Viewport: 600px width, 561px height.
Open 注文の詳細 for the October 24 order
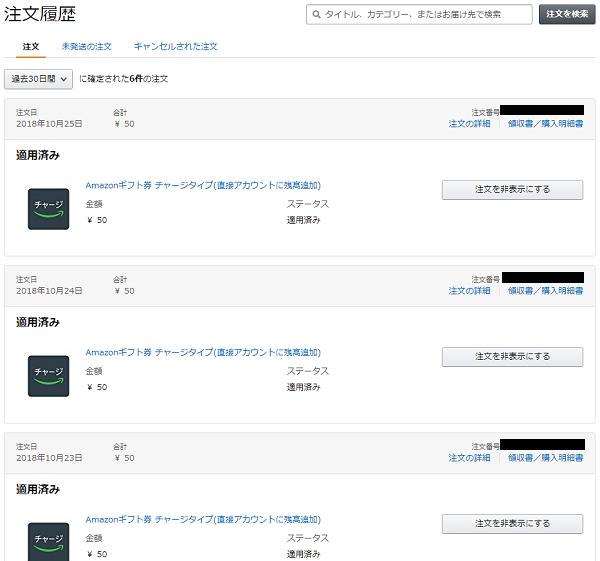pos(470,291)
